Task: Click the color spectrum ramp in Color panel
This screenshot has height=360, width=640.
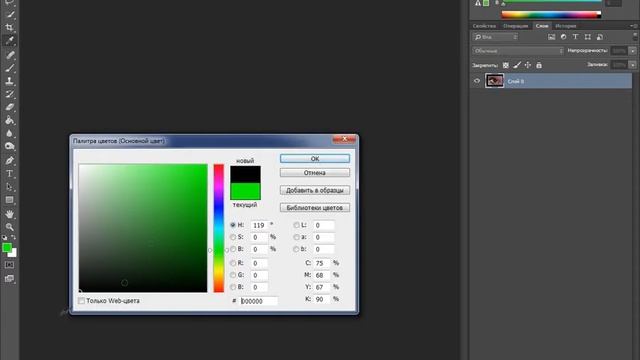Action: [551, 15]
